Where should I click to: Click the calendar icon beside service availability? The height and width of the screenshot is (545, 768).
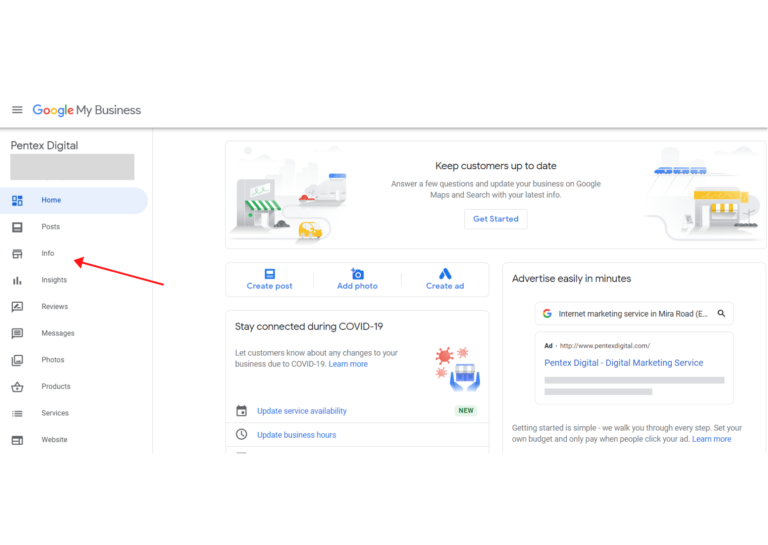point(241,411)
